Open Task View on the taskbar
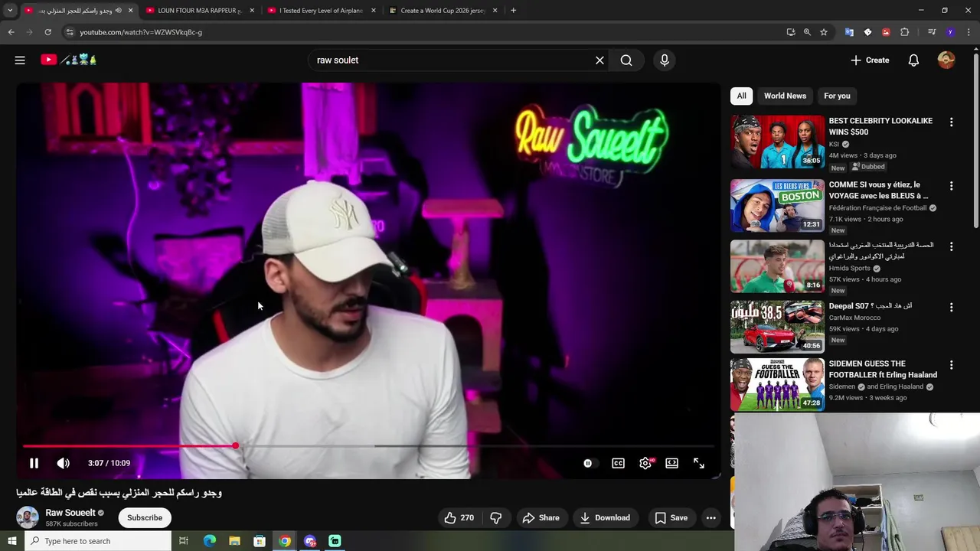 pos(184,541)
